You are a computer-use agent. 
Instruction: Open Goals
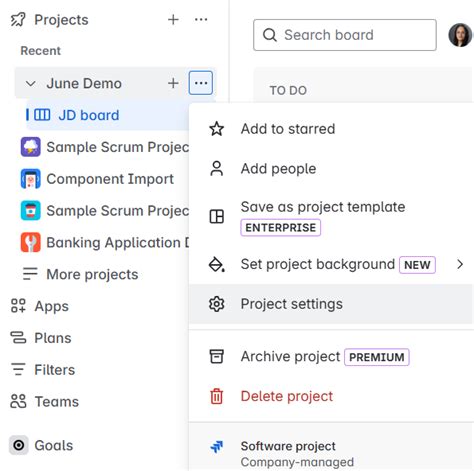[54, 445]
